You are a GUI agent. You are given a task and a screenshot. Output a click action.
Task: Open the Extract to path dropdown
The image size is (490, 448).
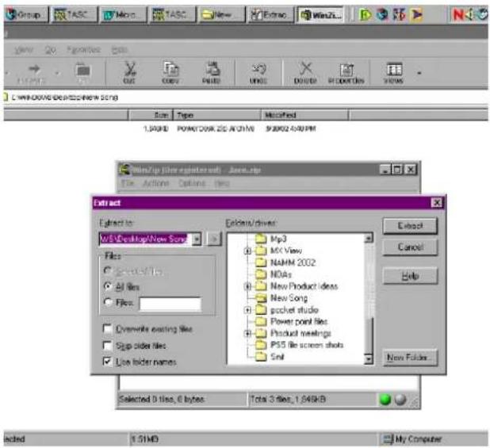tap(197, 239)
